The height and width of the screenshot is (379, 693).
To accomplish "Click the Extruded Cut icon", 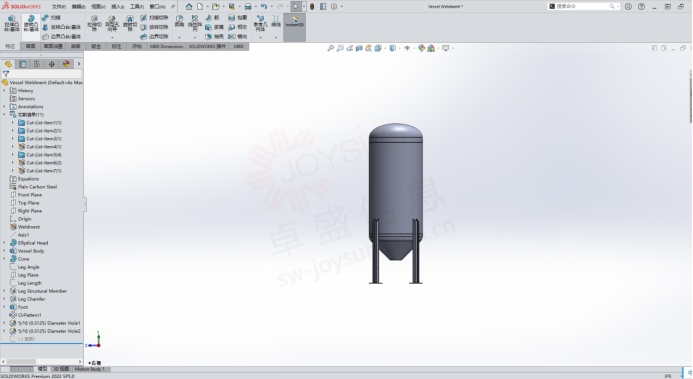I will pyautogui.click(x=94, y=24).
